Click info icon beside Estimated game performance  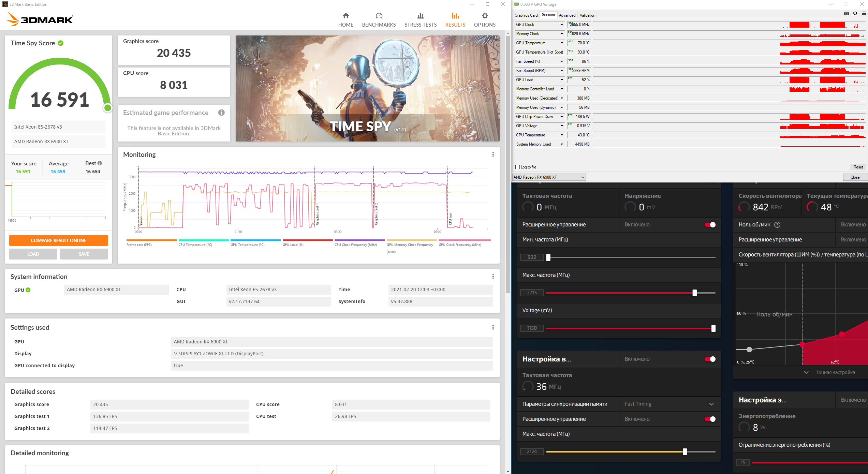(x=221, y=113)
